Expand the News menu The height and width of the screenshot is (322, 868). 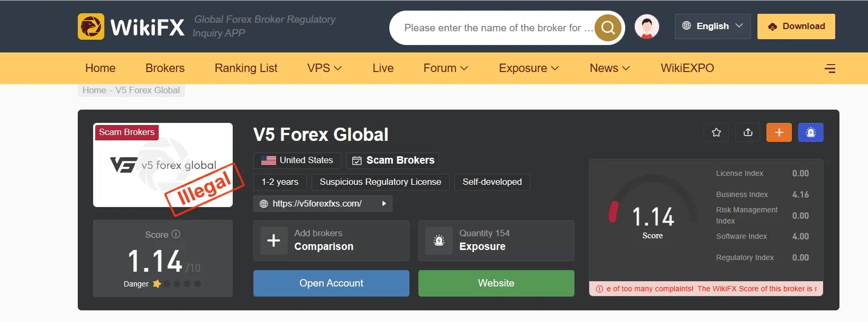[609, 68]
